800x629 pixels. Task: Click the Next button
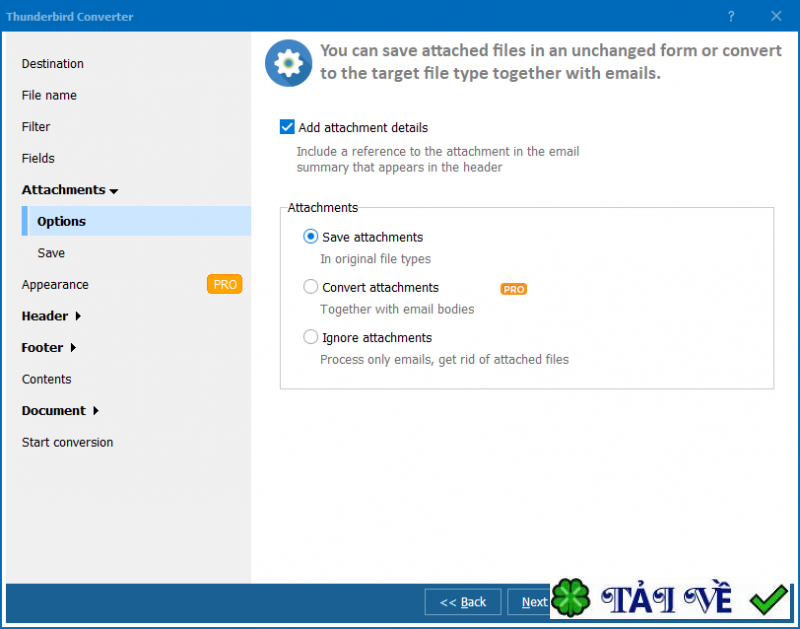pyautogui.click(x=534, y=601)
